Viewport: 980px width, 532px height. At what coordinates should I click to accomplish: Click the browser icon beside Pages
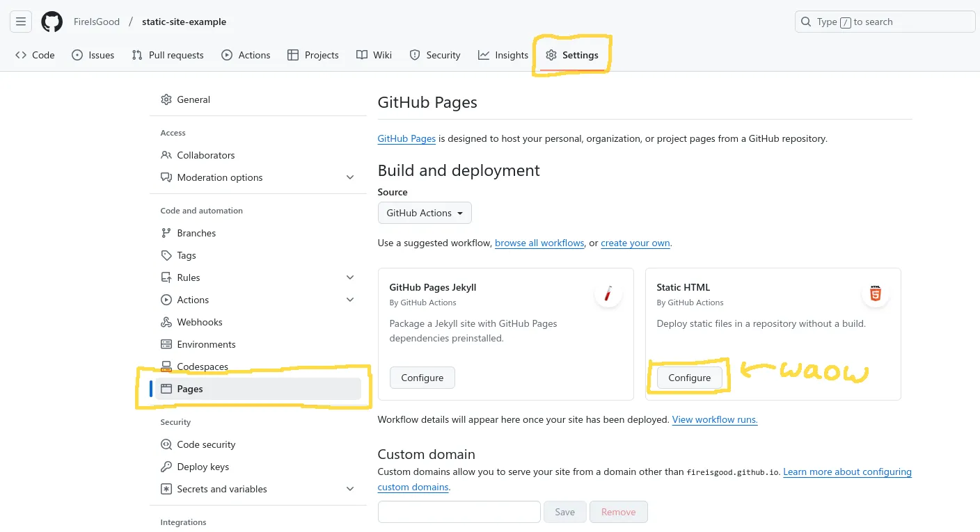click(x=166, y=389)
